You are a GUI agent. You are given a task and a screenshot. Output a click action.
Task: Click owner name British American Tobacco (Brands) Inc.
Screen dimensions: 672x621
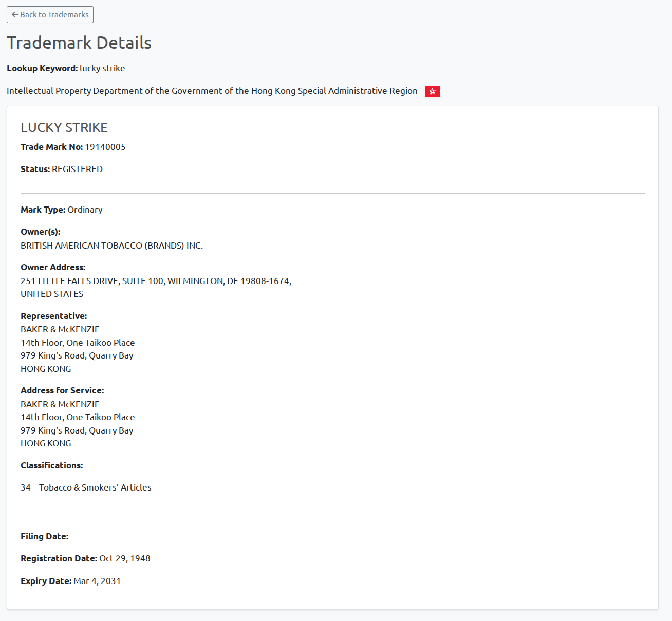coord(111,246)
